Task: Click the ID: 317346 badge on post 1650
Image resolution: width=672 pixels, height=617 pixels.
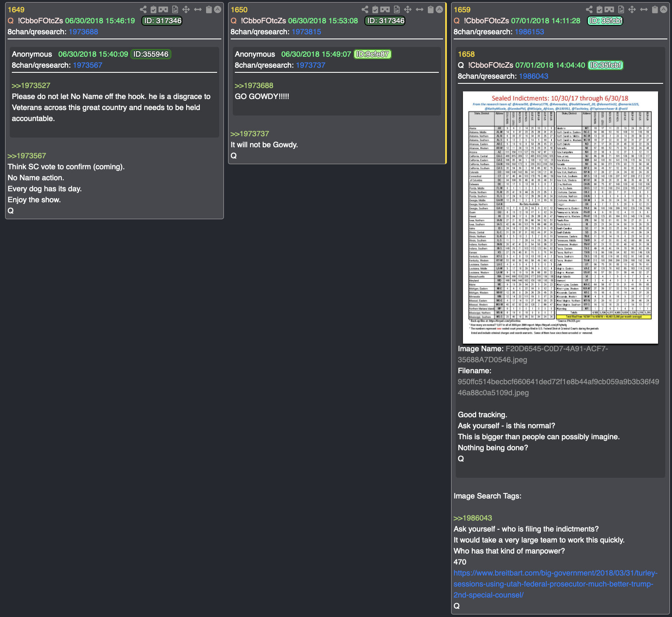Action: click(x=386, y=21)
